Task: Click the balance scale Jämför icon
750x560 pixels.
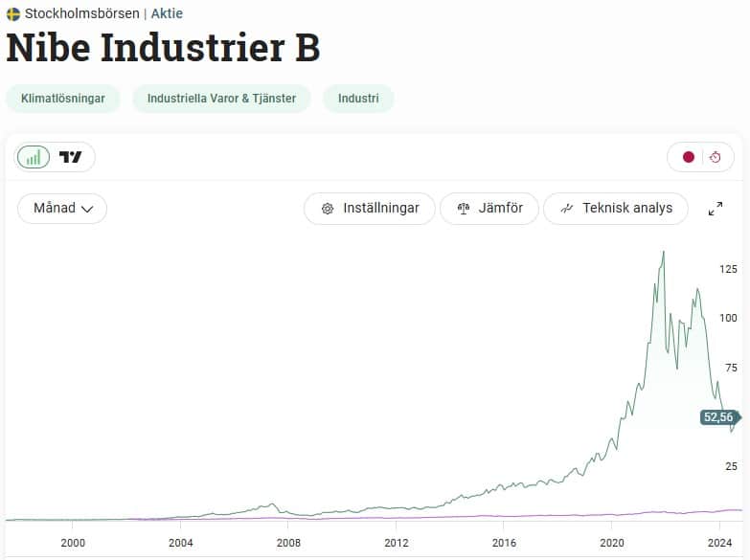Action: coord(464,209)
